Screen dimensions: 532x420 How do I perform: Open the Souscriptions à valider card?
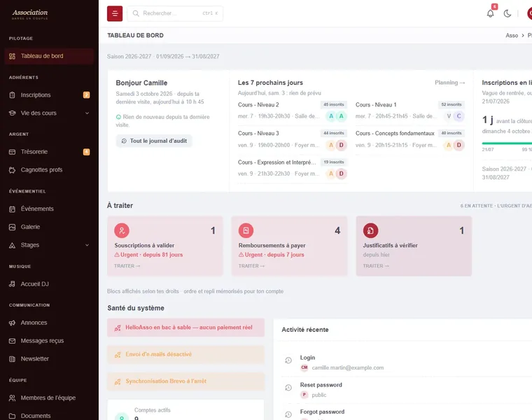[165, 246]
